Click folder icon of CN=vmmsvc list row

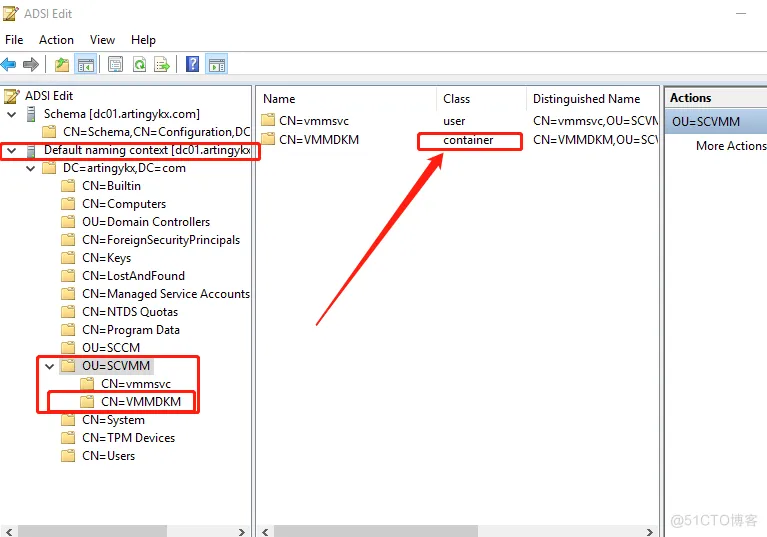(268, 120)
